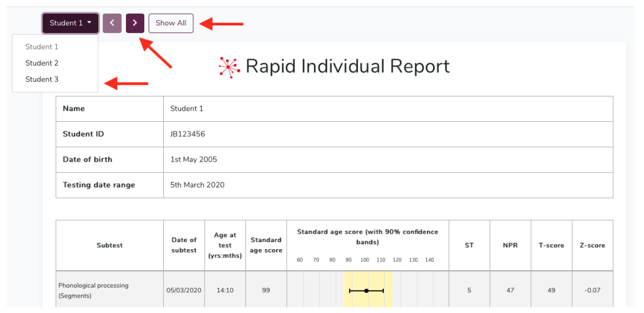Screen dimensions: 644x313
Task: Click the 5th March 2020 value
Action: pos(198,185)
